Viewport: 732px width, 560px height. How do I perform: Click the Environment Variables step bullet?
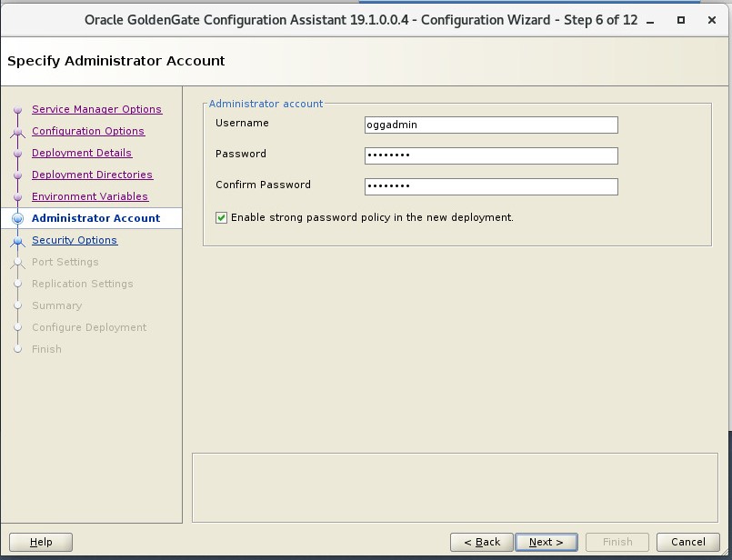point(18,197)
